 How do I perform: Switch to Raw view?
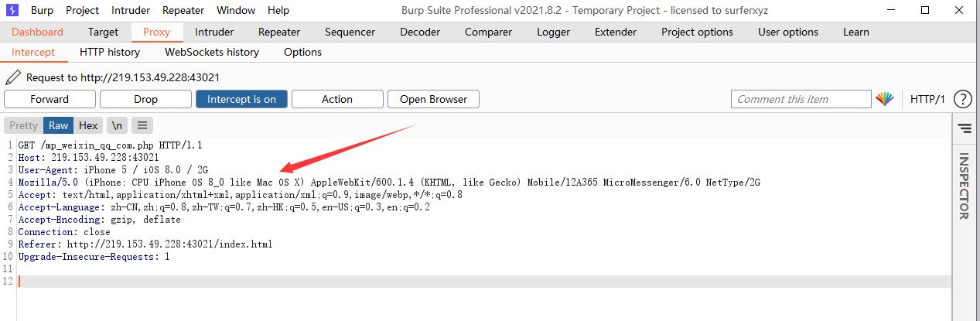[x=59, y=125]
